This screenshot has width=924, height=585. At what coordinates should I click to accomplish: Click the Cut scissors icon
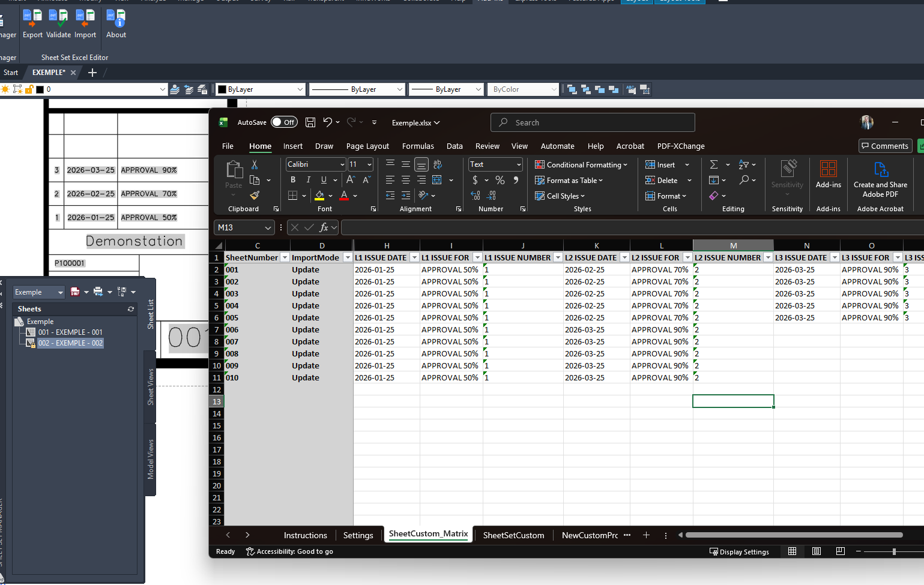tap(255, 164)
